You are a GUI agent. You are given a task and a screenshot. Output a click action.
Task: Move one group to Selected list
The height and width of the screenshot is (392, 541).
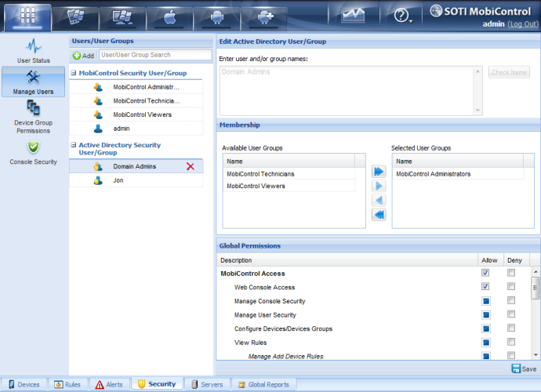point(379,186)
